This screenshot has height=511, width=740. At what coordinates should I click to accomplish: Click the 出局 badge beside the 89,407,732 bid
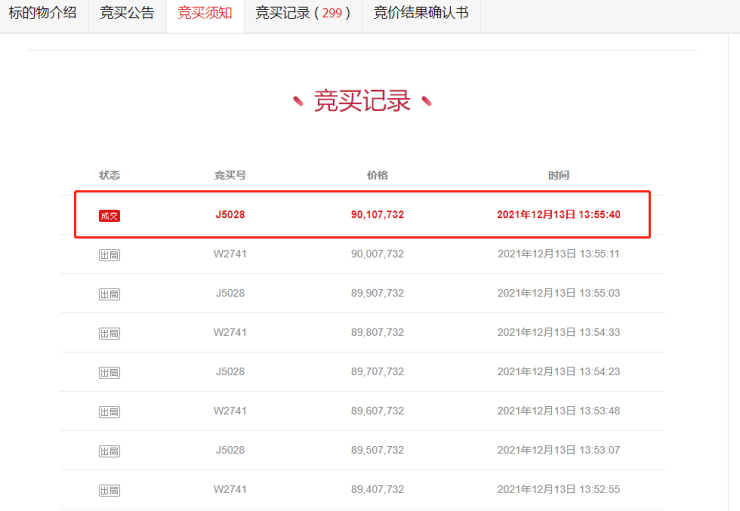[x=109, y=490]
